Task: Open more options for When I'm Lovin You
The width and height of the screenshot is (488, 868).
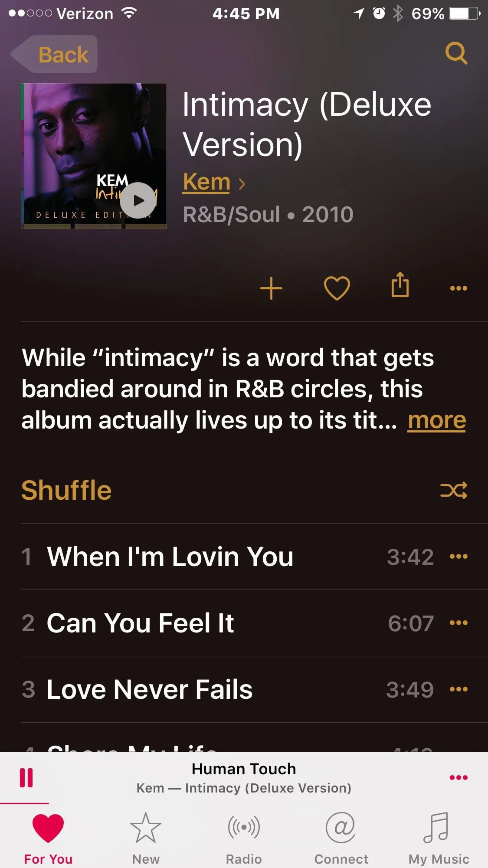Action: tap(459, 557)
